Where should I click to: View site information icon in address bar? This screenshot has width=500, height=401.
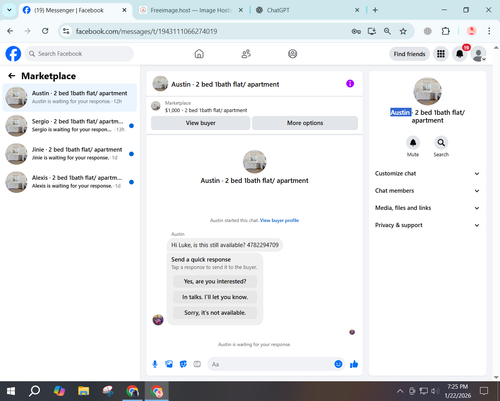point(66,31)
